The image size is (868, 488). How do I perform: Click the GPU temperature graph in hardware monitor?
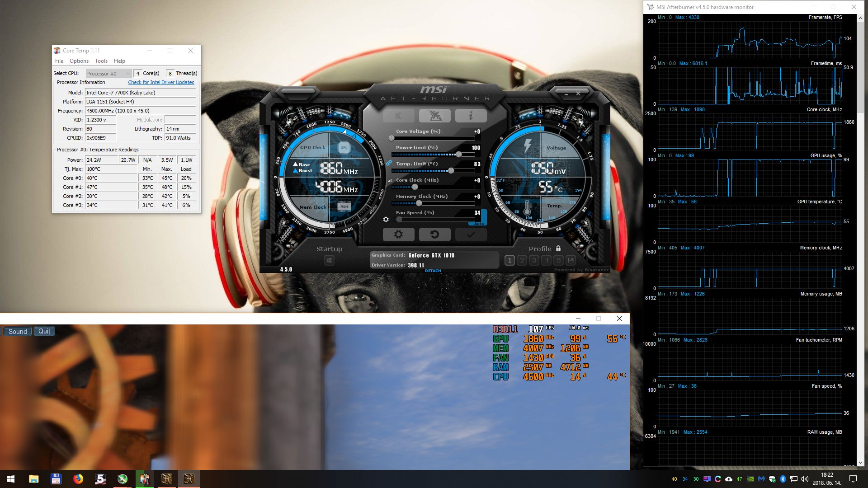pos(750,224)
